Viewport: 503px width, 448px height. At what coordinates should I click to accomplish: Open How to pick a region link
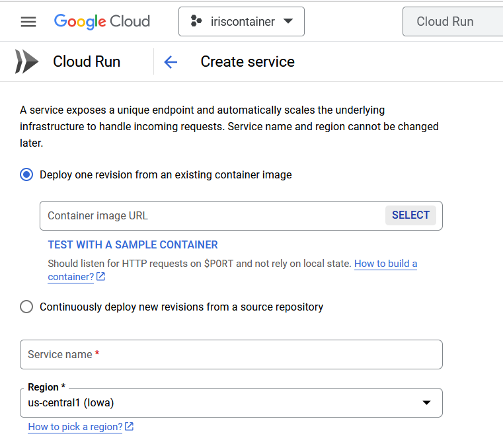(75, 427)
